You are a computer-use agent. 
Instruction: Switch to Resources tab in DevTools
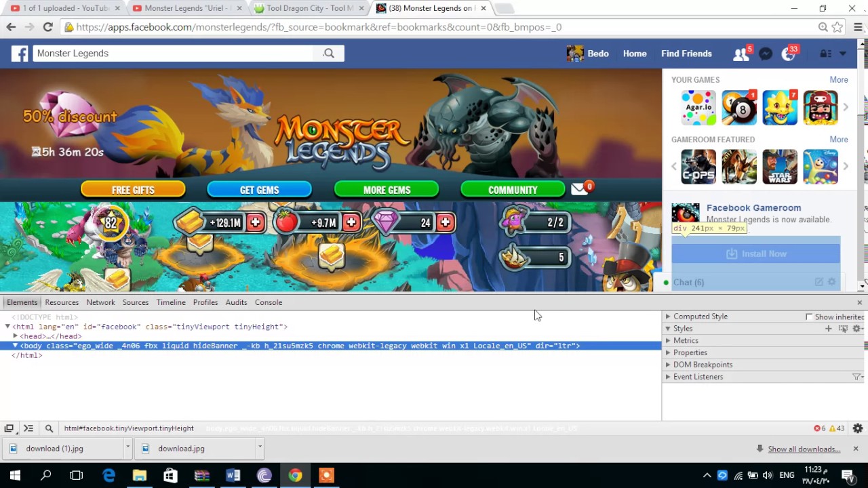coord(62,302)
